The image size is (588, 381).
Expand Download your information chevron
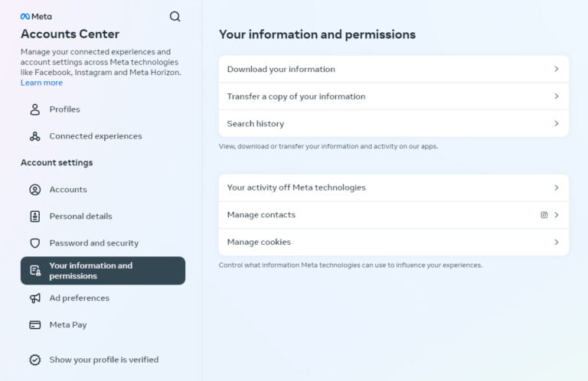tap(557, 69)
